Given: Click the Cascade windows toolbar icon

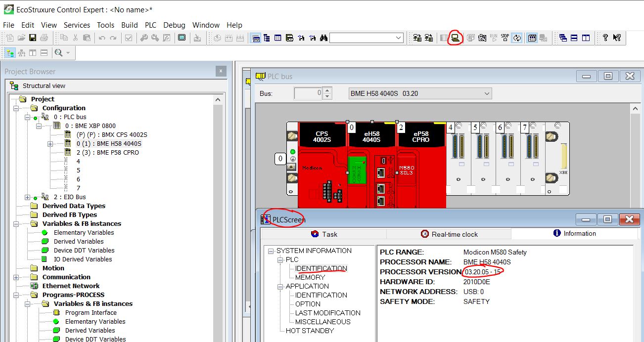Looking at the screenshot, I should click(563, 38).
